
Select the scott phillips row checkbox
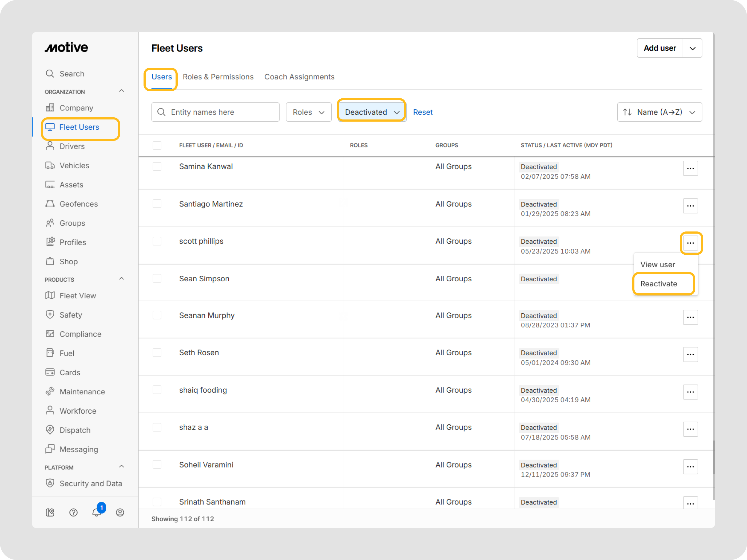(157, 241)
